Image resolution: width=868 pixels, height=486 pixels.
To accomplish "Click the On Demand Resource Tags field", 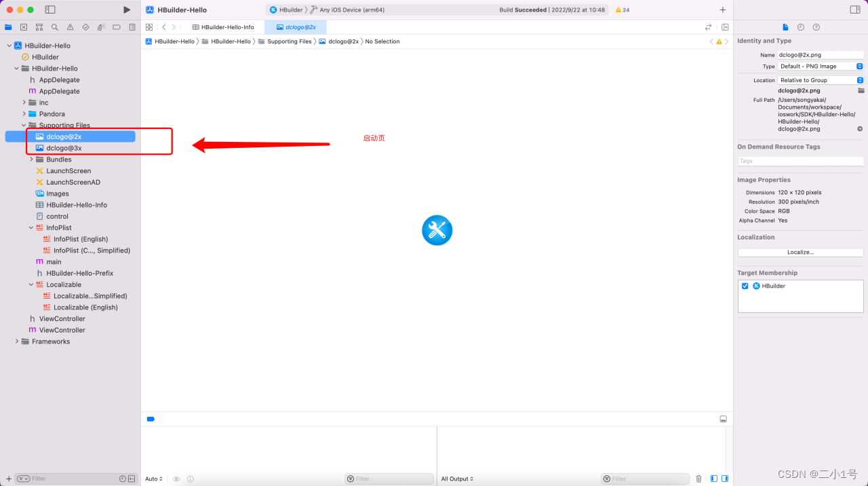I will 801,161.
